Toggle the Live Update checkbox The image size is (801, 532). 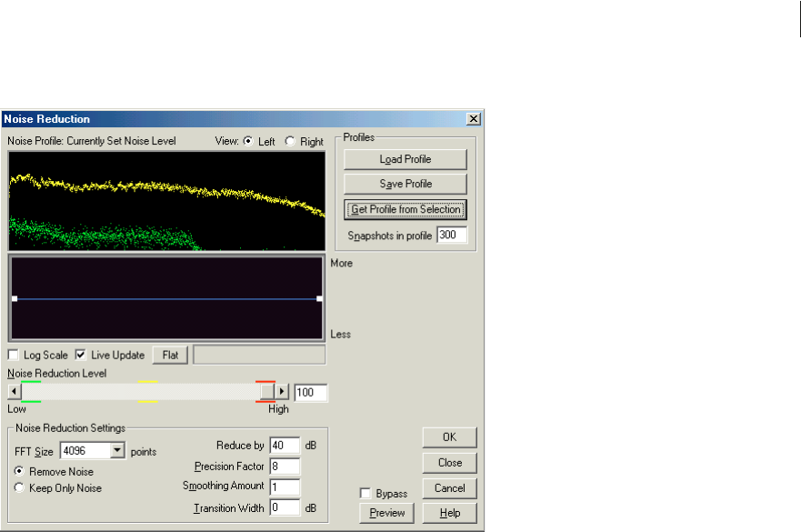click(80, 355)
